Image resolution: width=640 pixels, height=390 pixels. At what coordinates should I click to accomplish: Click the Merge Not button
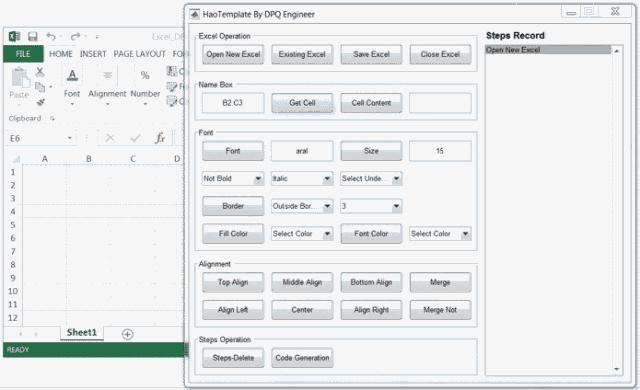point(440,310)
